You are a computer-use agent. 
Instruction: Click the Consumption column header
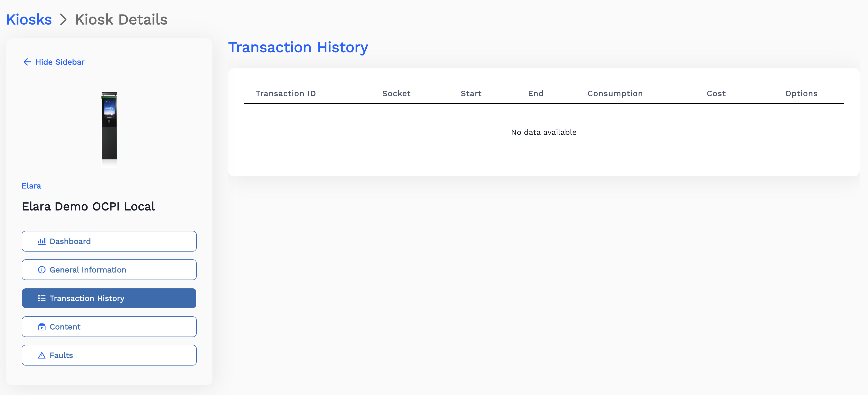[x=615, y=94]
